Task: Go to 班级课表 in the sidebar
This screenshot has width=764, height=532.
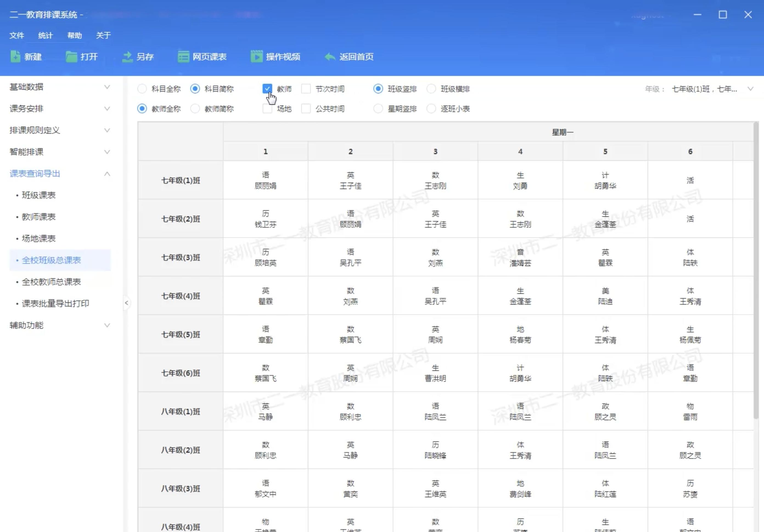Action: point(39,195)
